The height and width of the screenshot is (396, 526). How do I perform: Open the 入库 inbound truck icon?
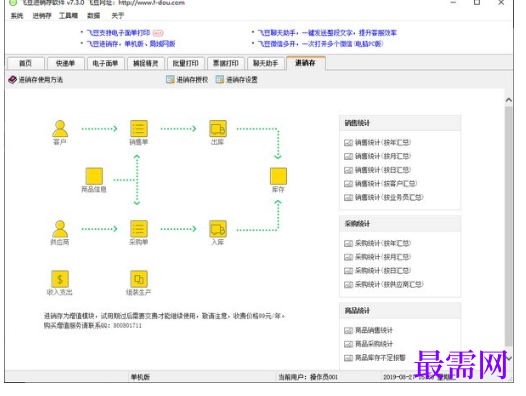(x=218, y=229)
